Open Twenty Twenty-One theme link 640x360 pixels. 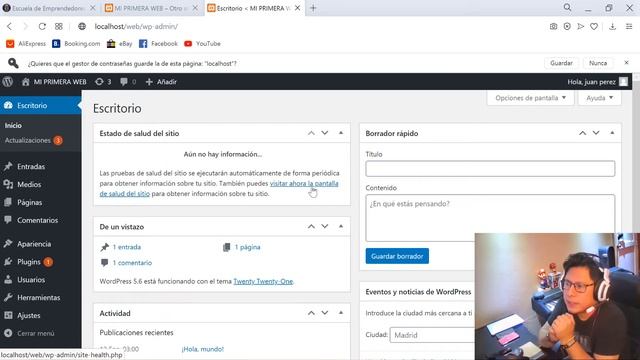[263, 282]
